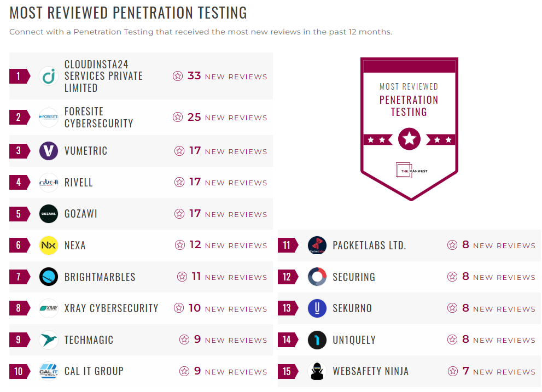Click the UN1QUELY company name
This screenshot has height=392, width=542.
click(354, 340)
